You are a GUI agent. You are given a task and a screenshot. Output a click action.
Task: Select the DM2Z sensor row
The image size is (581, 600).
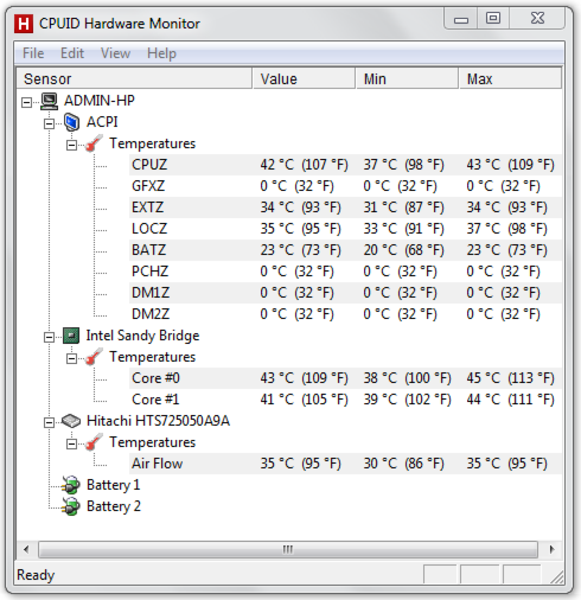(346, 315)
